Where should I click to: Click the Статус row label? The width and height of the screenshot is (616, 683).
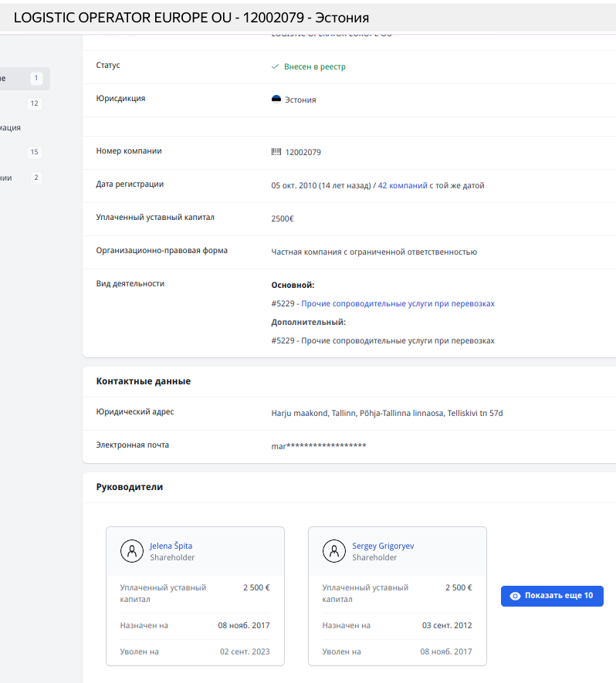coord(107,66)
